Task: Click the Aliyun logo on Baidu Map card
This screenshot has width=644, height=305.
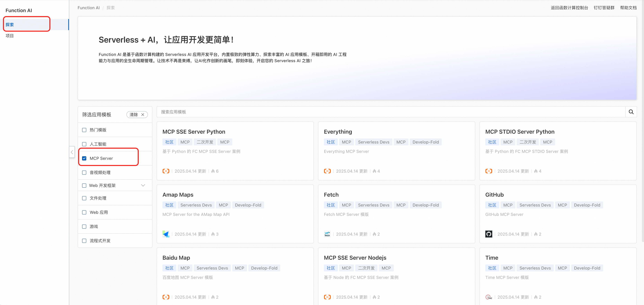Action: pos(166,297)
